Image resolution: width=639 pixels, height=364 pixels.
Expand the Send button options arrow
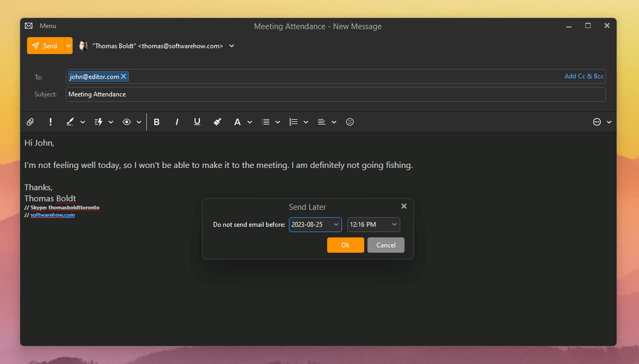tap(68, 46)
